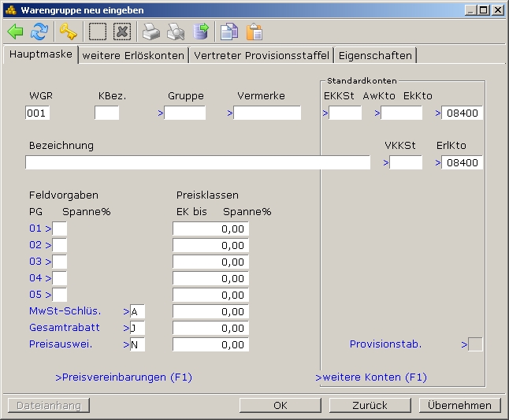The height and width of the screenshot is (420, 509).
Task: Click the dashed box with X icon
Action: 121,32
